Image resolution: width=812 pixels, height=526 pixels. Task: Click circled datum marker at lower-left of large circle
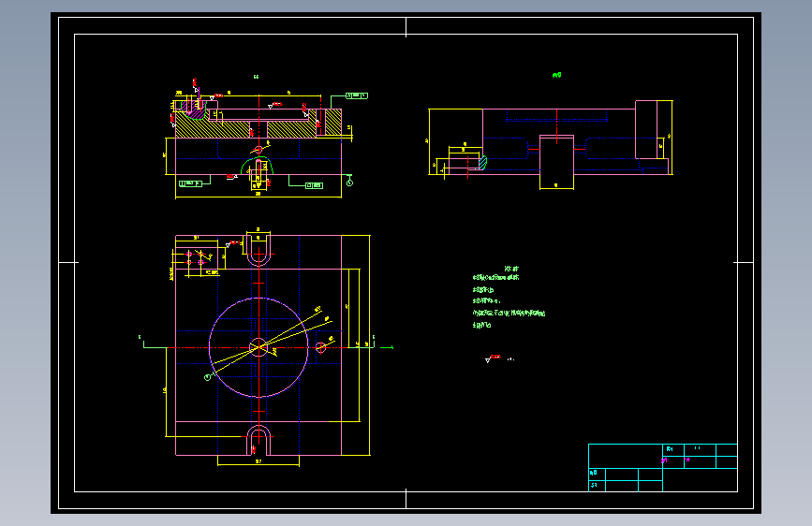coord(208,377)
